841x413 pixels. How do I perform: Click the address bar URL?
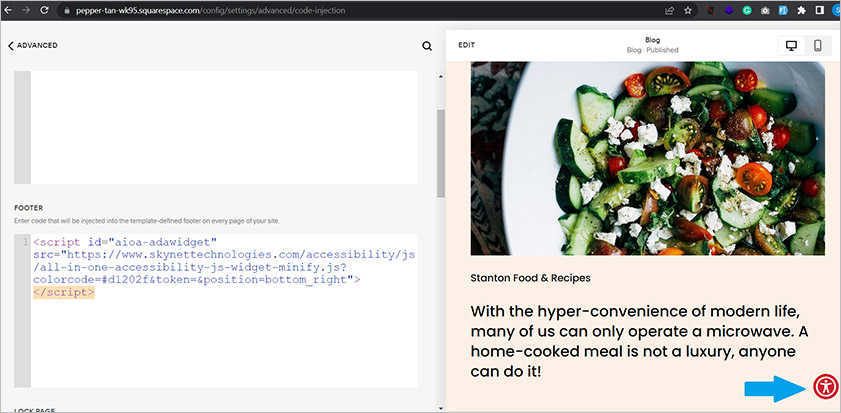pyautogui.click(x=250, y=10)
